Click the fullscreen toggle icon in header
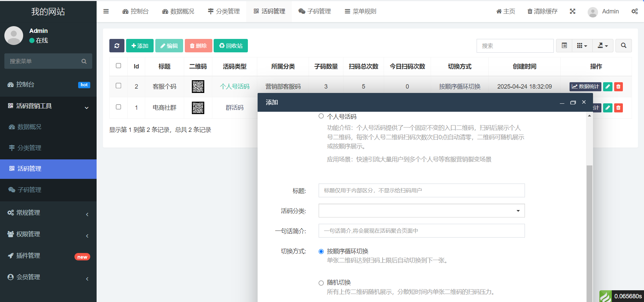The image size is (644, 302). (573, 11)
